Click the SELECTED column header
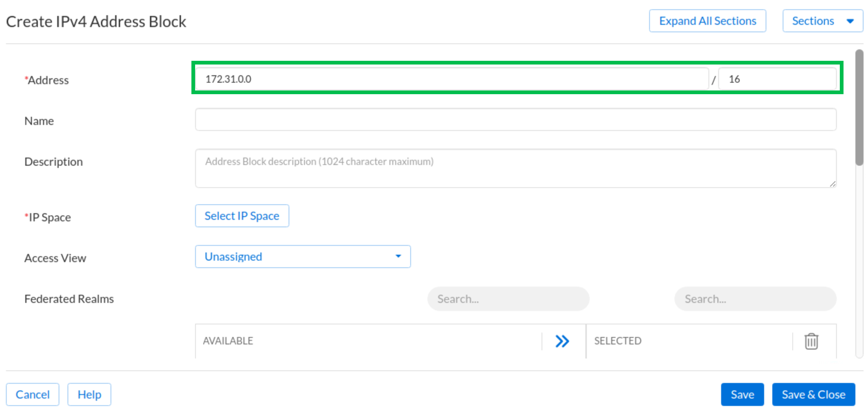 pos(618,341)
